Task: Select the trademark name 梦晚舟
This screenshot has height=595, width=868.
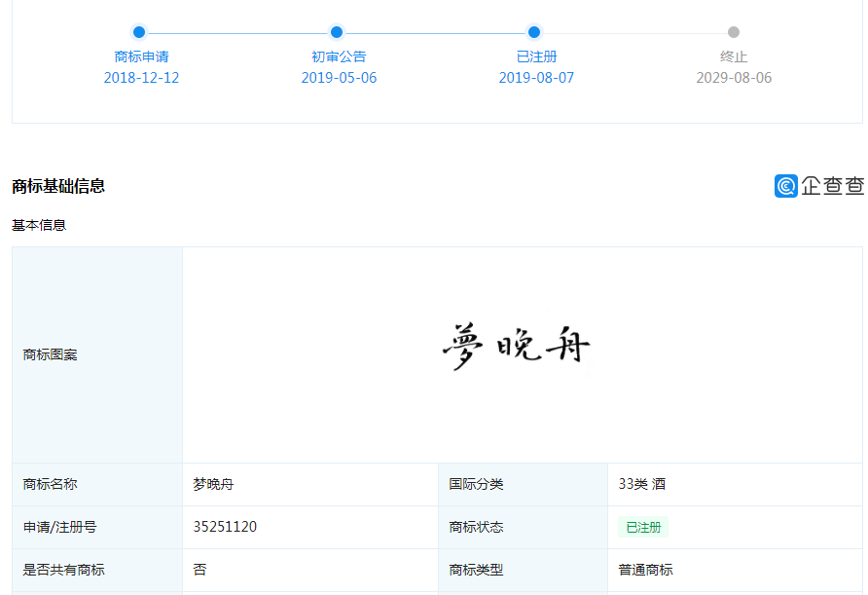Action: point(213,484)
